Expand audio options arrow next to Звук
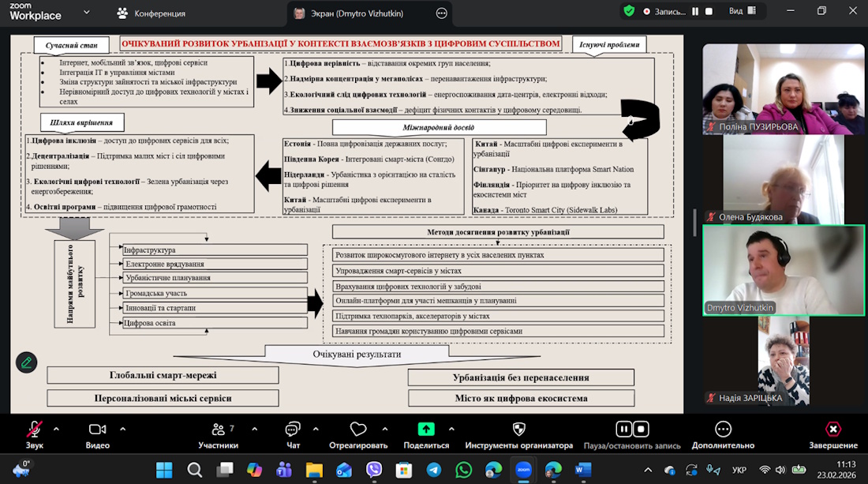 [56, 429]
